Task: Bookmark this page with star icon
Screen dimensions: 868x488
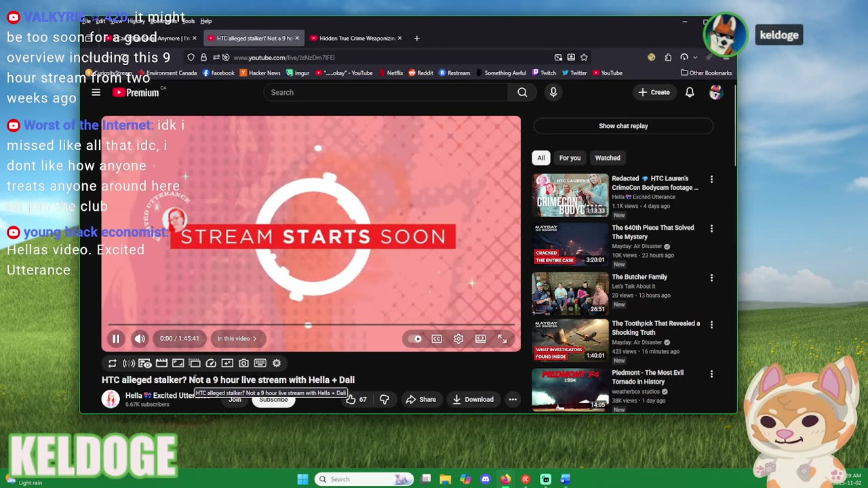Action: 584,58
